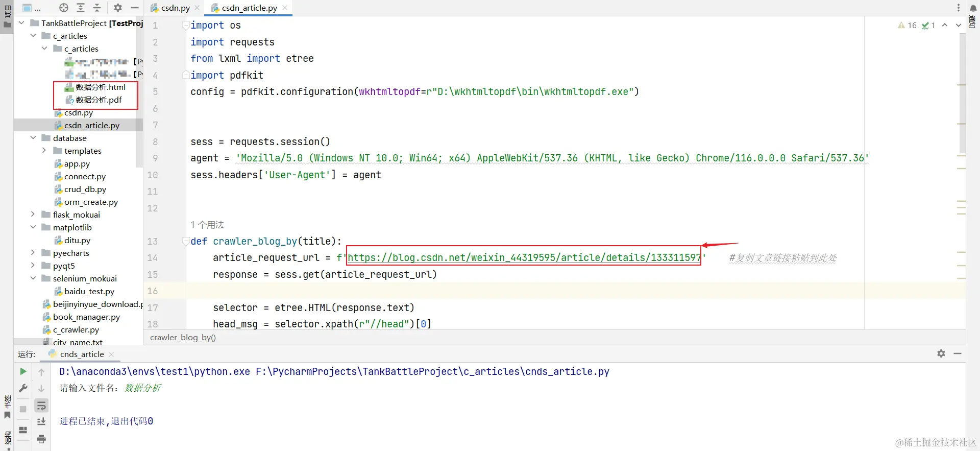Image resolution: width=980 pixels, height=451 pixels.
Task: Expand the pyecharts folder
Action: pyautogui.click(x=33, y=253)
